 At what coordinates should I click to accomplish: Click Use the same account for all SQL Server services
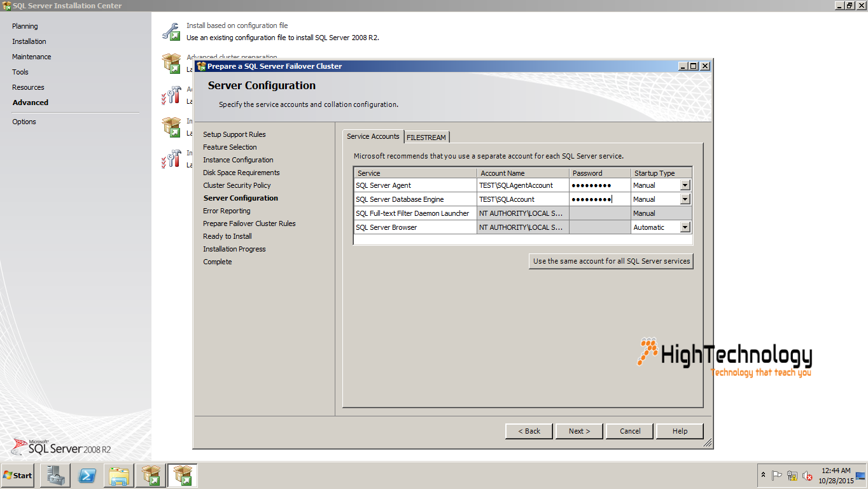pyautogui.click(x=611, y=261)
